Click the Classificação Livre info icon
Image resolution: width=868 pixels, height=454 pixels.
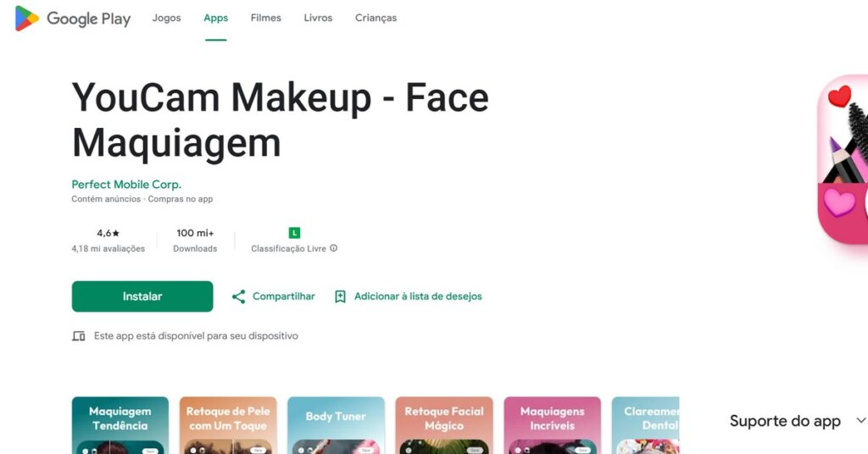coord(334,248)
